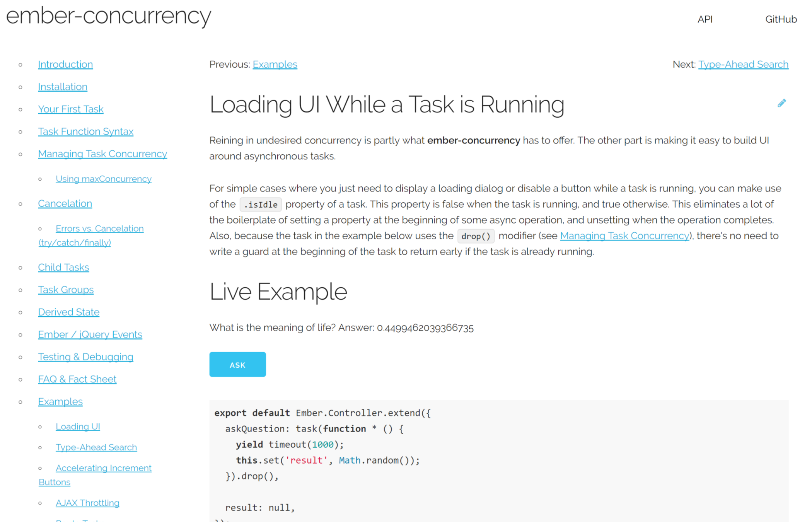Open the Testing & Debugging page

(x=85, y=357)
